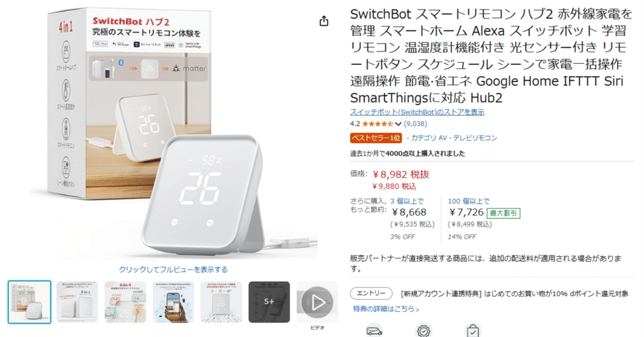Expand 特典の詳細はこちら details link
Screen dimensions: 644x337
click(x=386, y=309)
